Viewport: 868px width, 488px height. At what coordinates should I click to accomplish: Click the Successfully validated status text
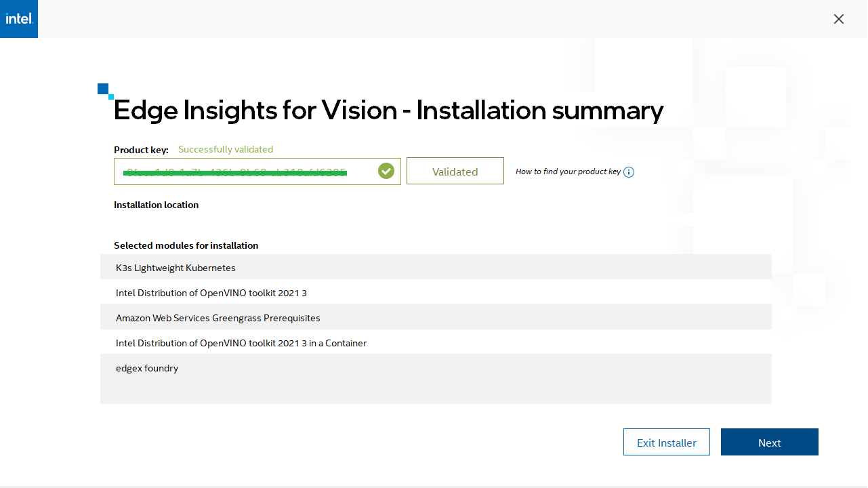click(226, 150)
